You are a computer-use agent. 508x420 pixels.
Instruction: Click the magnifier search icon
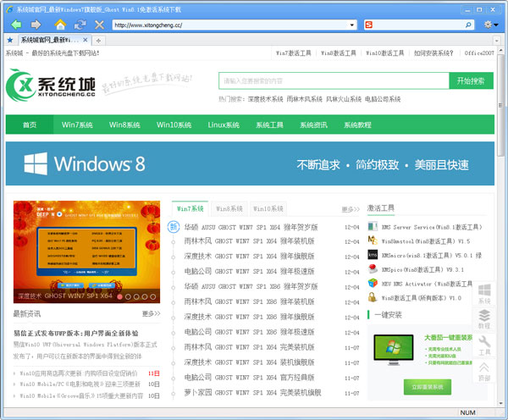468,25
